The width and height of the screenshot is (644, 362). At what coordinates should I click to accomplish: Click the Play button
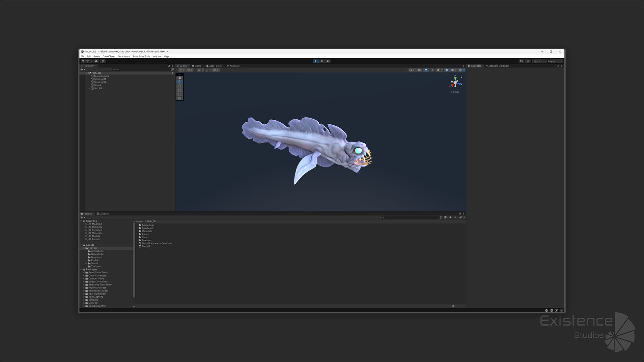pos(316,61)
